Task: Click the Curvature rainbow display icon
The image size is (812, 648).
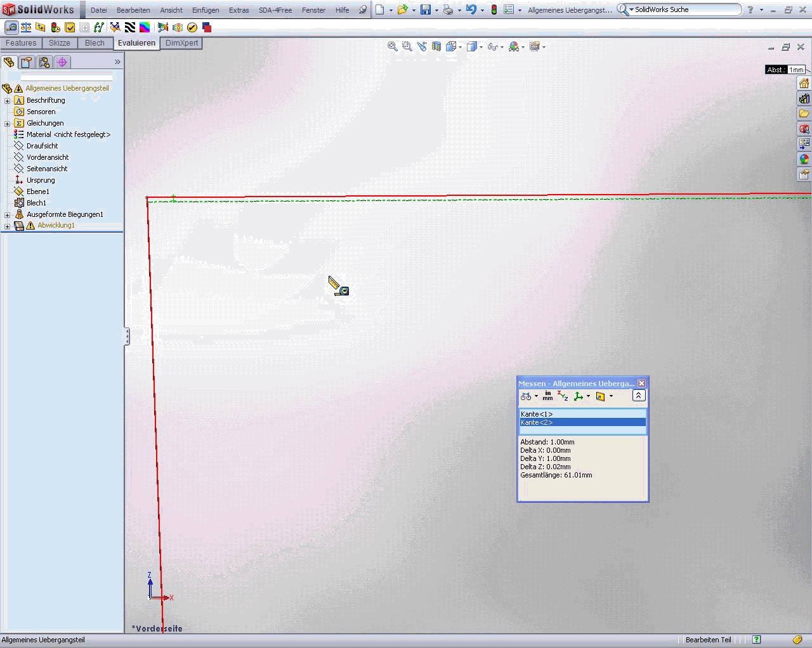Action: pyautogui.click(x=145, y=27)
